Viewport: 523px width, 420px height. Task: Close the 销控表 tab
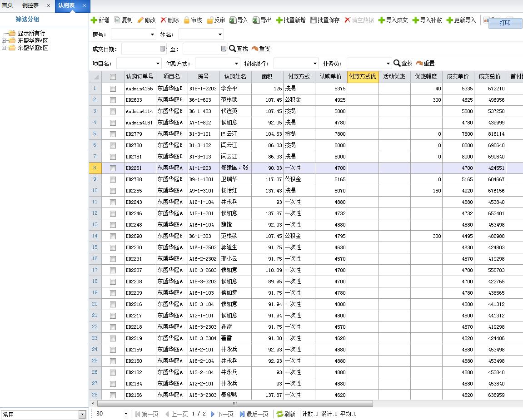click(48, 5)
